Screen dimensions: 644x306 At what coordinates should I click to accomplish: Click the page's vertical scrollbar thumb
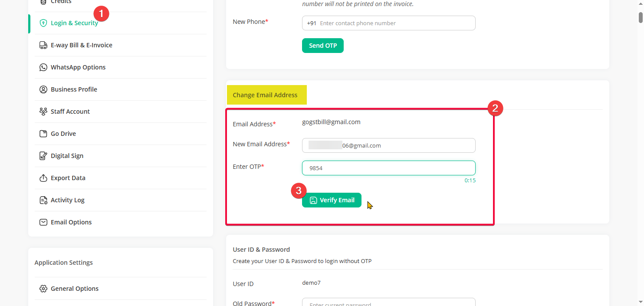(641, 17)
